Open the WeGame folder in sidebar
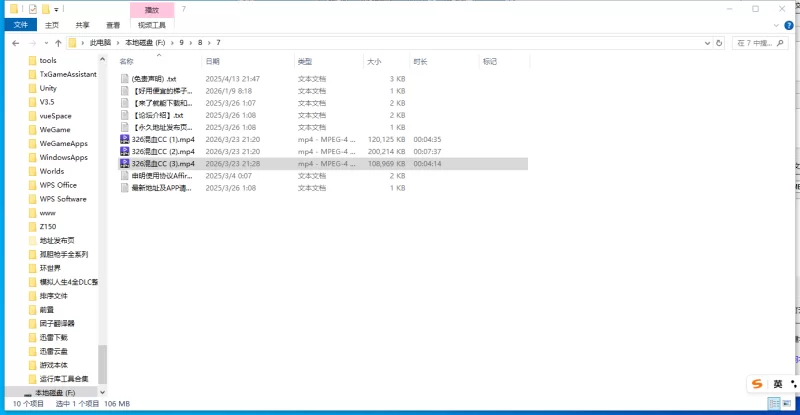 pos(55,130)
